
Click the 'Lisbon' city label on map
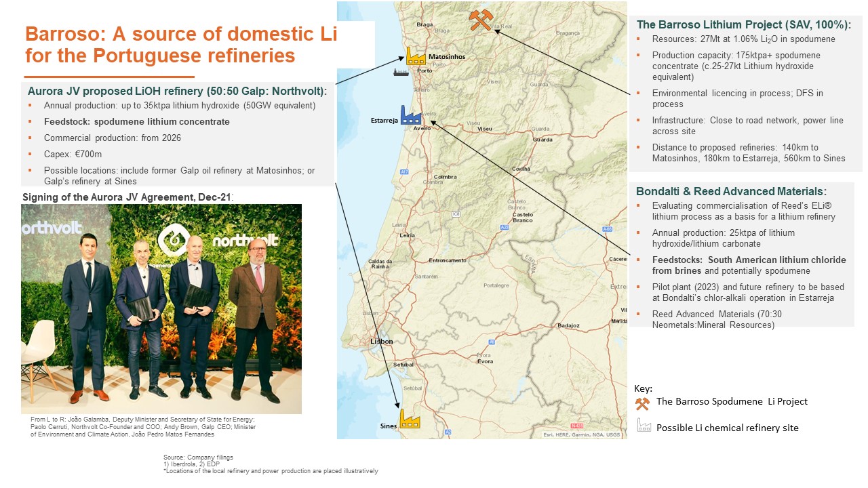(x=381, y=342)
